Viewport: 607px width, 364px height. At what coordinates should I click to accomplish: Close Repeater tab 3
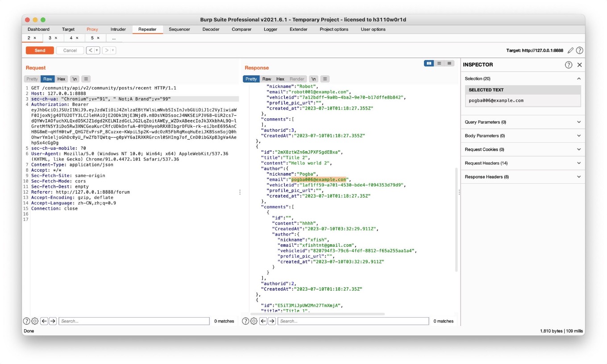(56, 38)
